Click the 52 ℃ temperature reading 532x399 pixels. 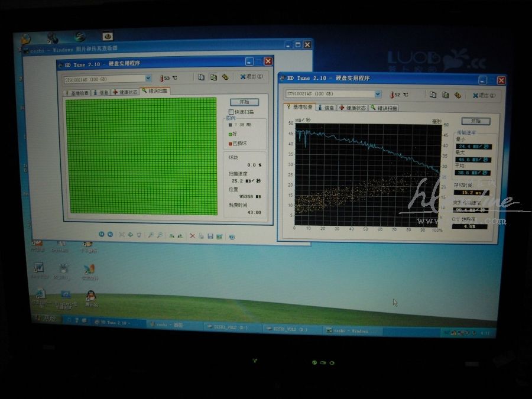tap(400, 95)
